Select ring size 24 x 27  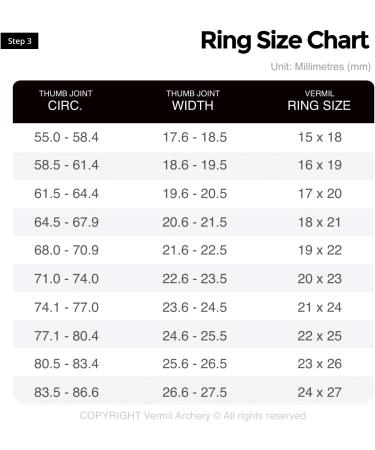tap(320, 392)
